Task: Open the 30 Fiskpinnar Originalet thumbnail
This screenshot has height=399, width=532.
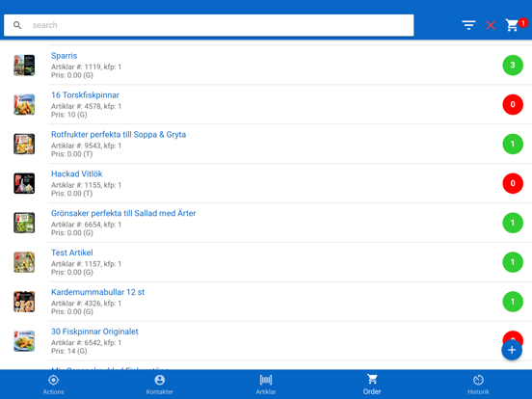Action: pos(24,340)
